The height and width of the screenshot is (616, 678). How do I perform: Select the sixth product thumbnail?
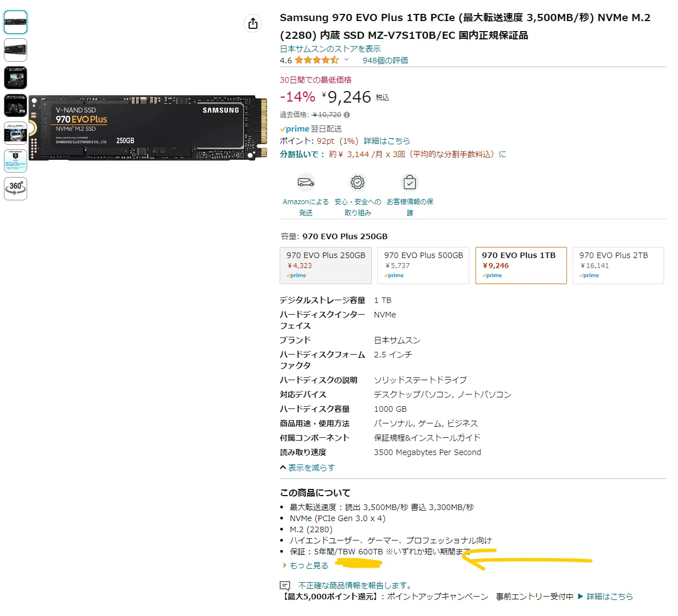16,161
